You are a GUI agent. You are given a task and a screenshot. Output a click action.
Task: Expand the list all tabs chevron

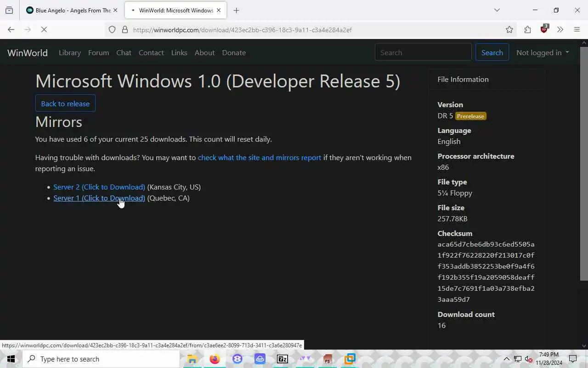click(497, 10)
